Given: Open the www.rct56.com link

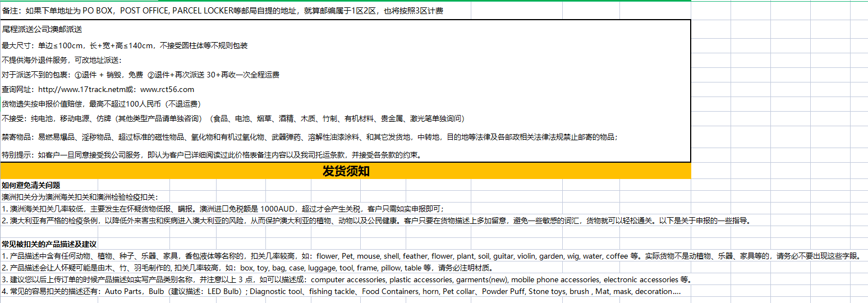Looking at the screenshot, I should [167, 89].
